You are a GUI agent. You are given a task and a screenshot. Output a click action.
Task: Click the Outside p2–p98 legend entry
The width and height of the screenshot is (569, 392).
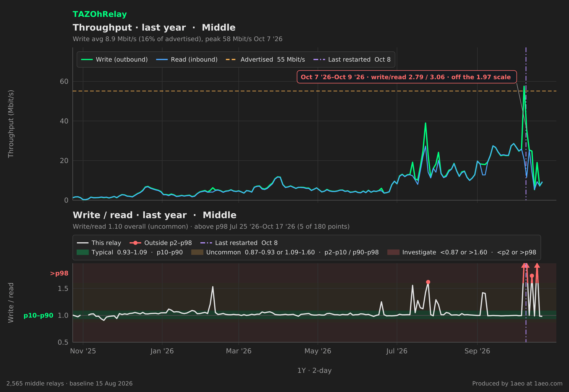tap(161, 243)
